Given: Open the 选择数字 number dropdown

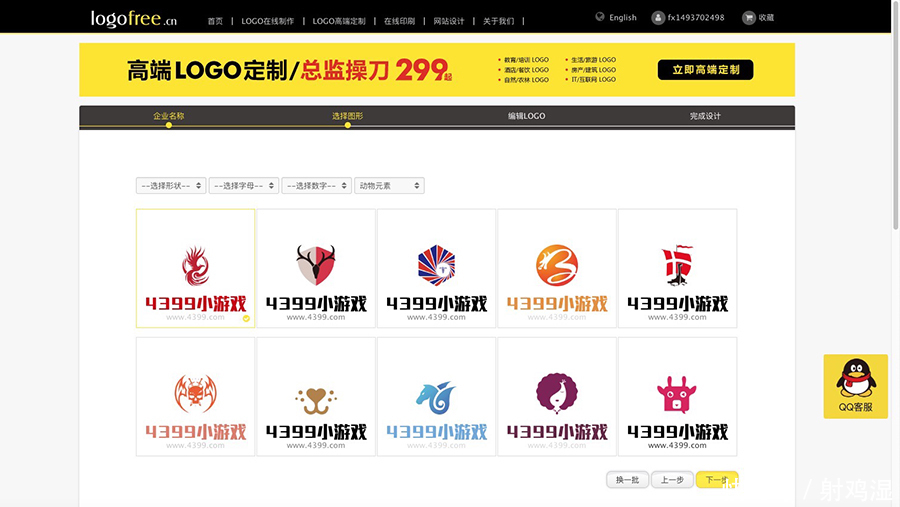Looking at the screenshot, I should [x=316, y=185].
